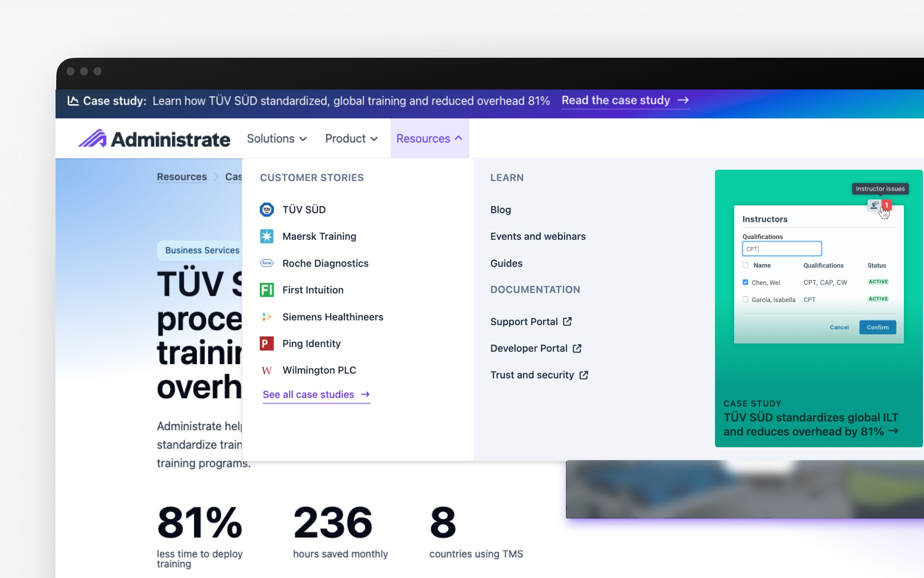Click the Confirm button in Instructors
Image resolution: width=924 pixels, height=578 pixels.
point(877,327)
